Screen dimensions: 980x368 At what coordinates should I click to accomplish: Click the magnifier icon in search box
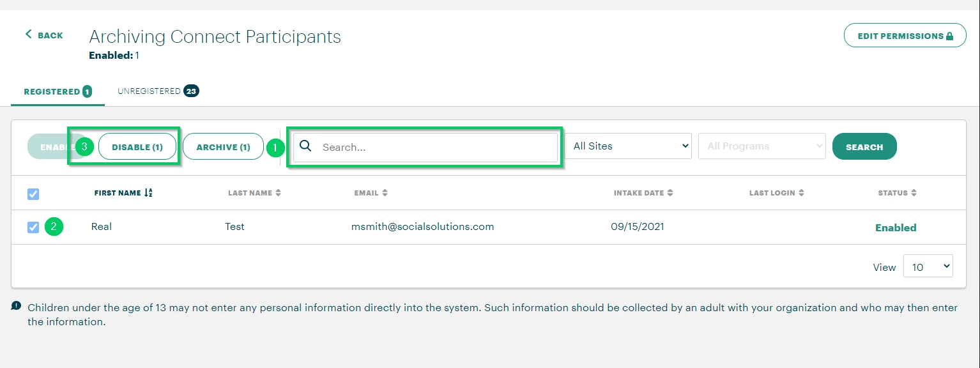pyautogui.click(x=305, y=146)
